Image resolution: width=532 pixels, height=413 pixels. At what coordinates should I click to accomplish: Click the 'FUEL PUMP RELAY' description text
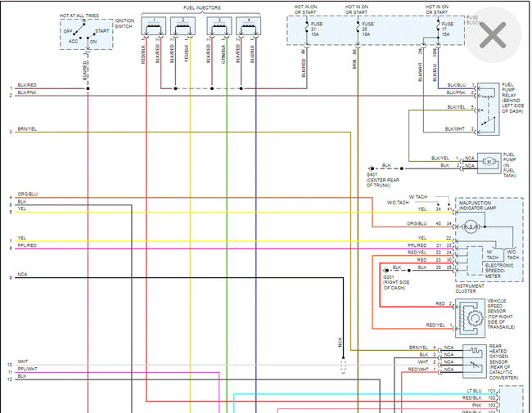512,97
